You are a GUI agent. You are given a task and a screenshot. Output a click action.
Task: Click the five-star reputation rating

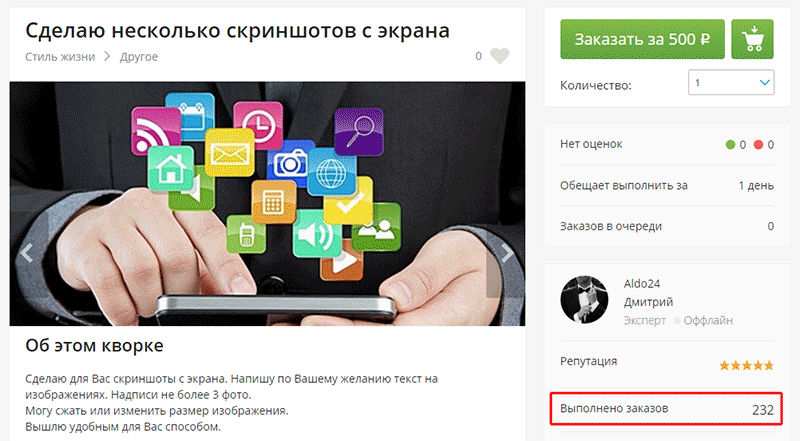(746, 365)
